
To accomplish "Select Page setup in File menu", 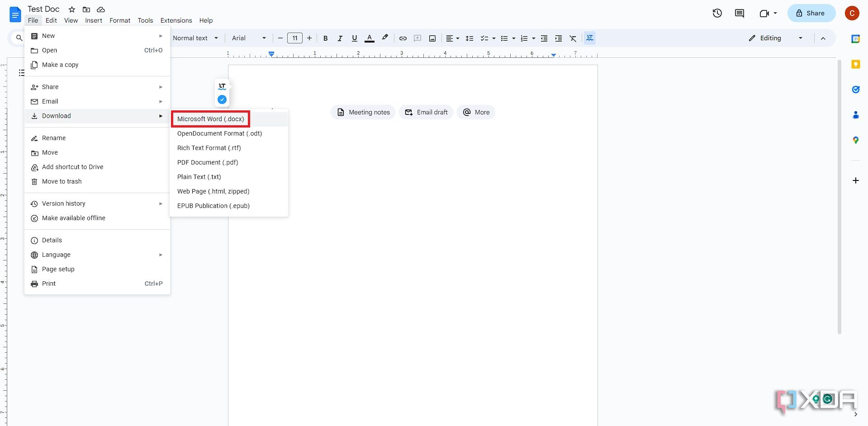I will click(97, 269).
